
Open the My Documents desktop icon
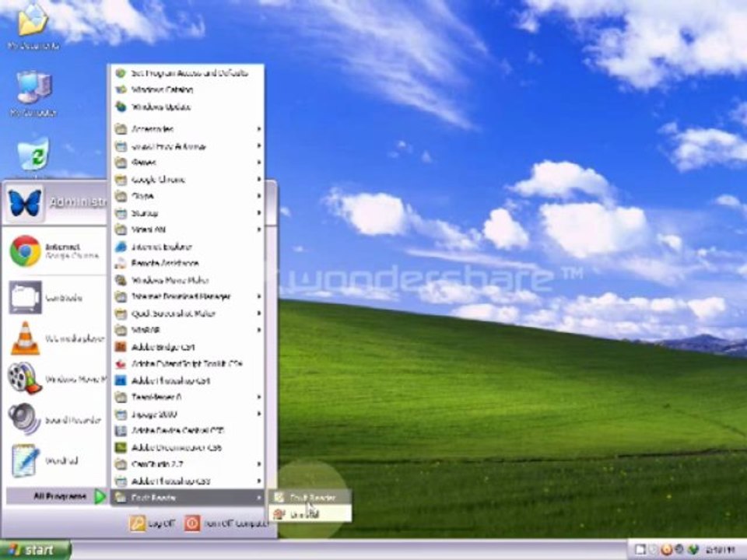pyautogui.click(x=33, y=26)
